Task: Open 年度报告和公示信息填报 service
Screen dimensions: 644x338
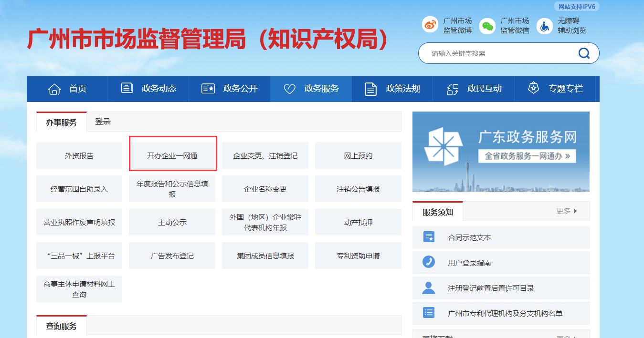Action: click(172, 189)
